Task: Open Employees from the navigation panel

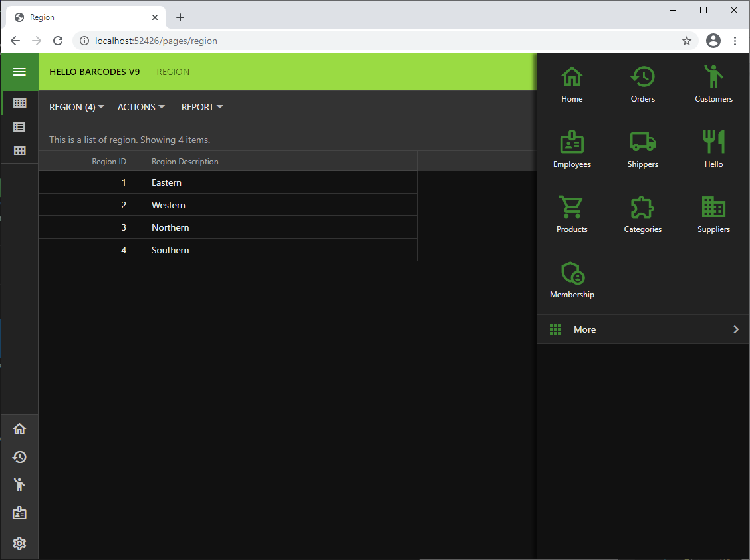Action: point(572,150)
